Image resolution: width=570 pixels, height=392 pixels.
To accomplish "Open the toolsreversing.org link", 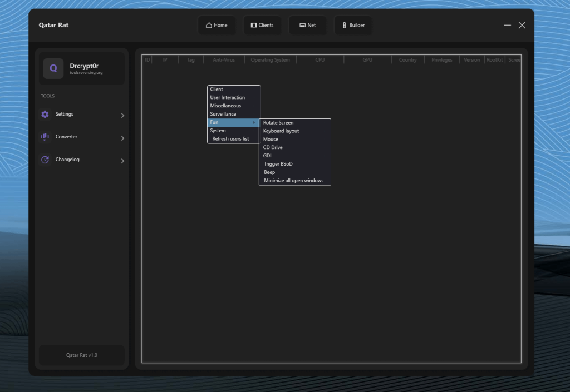I will point(86,73).
